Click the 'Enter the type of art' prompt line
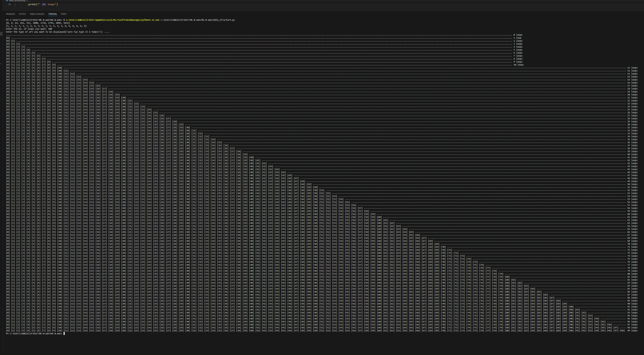Viewport: 644px width, 355px height. [x=57, y=32]
